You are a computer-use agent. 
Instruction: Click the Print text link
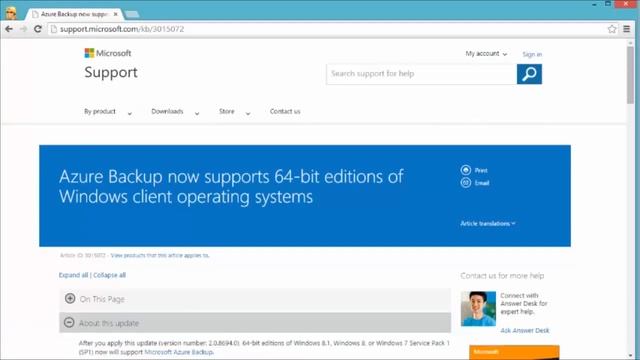coord(481,171)
